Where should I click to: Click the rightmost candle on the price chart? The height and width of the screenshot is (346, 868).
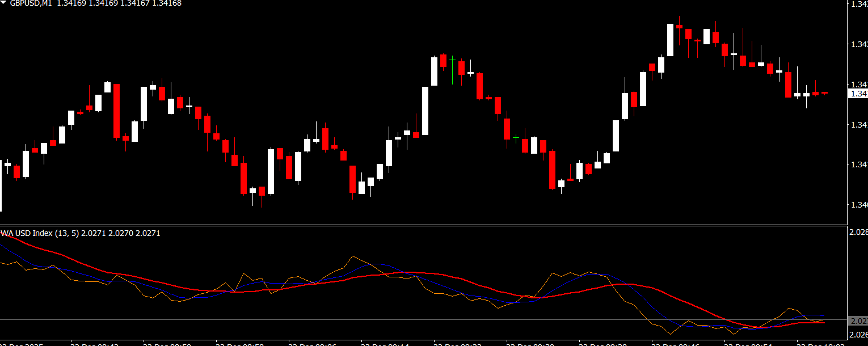click(x=824, y=92)
